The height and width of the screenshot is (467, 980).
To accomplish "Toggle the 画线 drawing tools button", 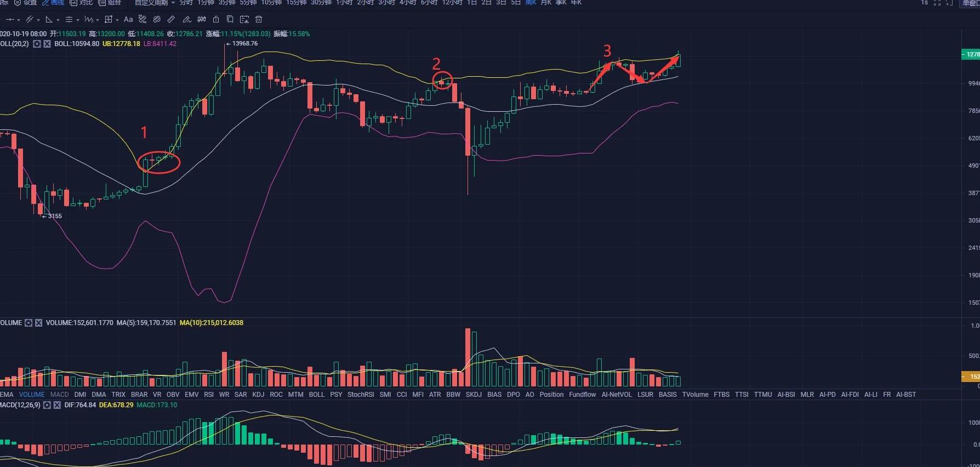I will [53, 2].
